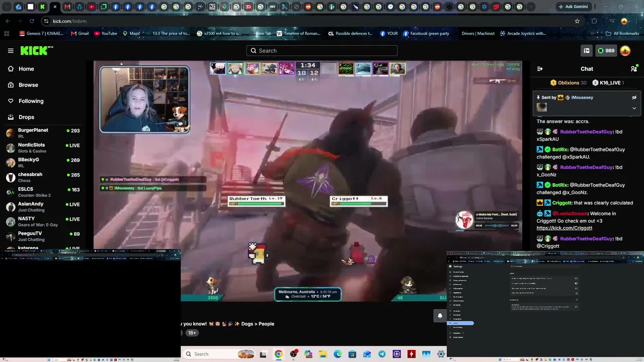Open Oblixions on the gift leaderboard

(x=568, y=83)
